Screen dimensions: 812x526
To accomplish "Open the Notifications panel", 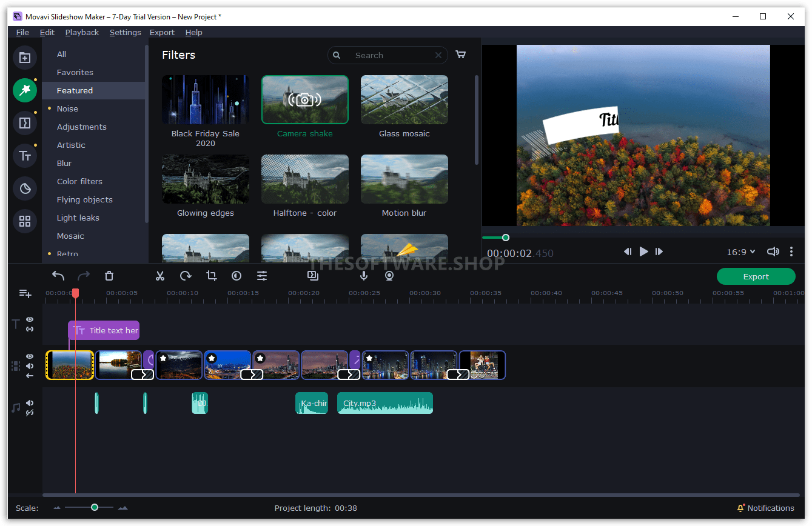I will coord(765,508).
